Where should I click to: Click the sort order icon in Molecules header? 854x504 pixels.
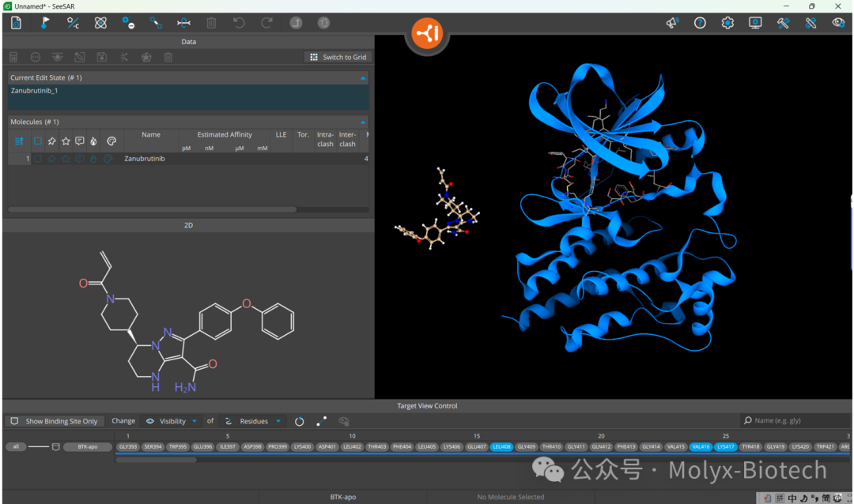19,141
